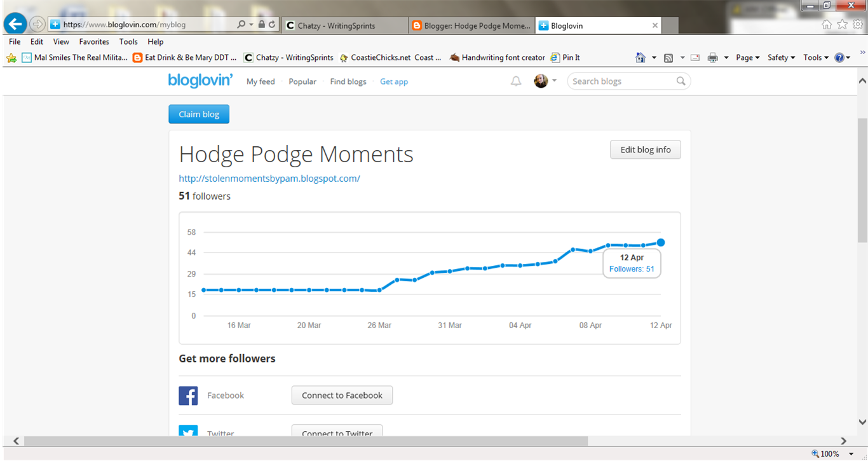Click in the Search blogs input field
The image size is (868, 461).
(623, 81)
